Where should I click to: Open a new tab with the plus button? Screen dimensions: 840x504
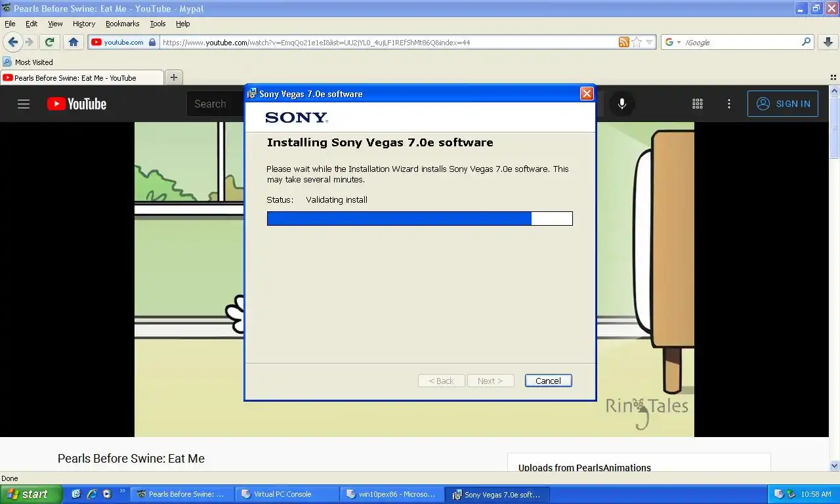click(x=174, y=77)
